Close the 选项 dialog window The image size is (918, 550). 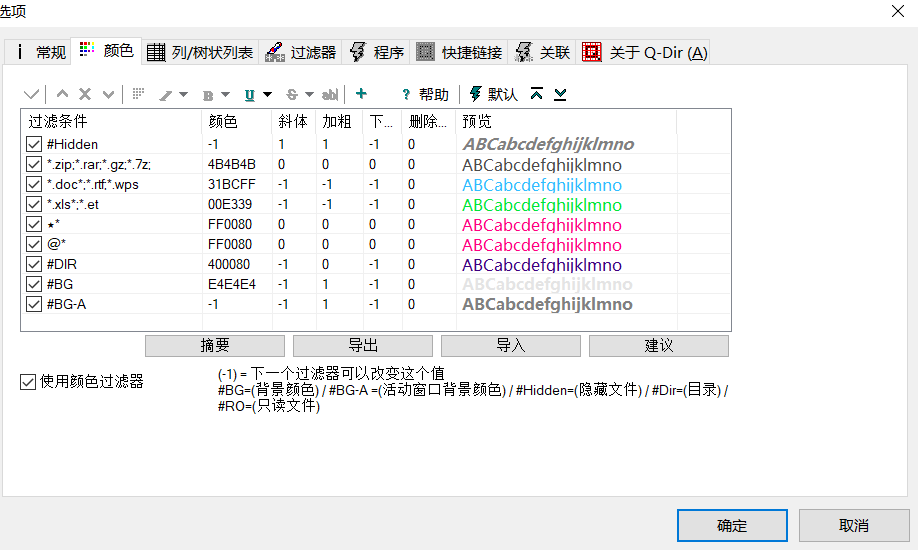pos(898,11)
